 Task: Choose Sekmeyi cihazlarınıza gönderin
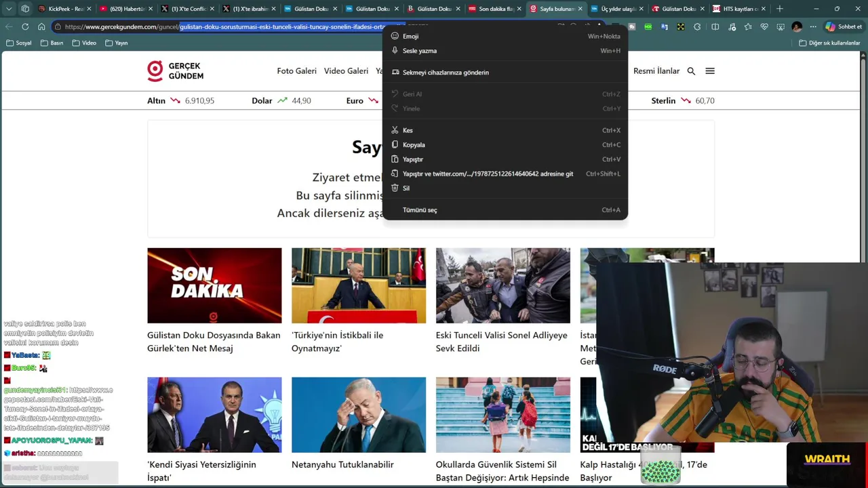coord(505,73)
